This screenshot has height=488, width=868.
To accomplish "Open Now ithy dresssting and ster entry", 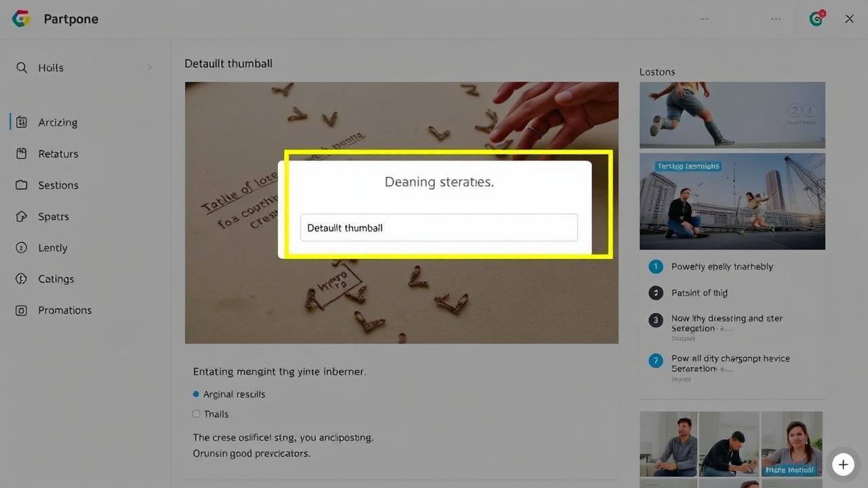I will click(726, 323).
